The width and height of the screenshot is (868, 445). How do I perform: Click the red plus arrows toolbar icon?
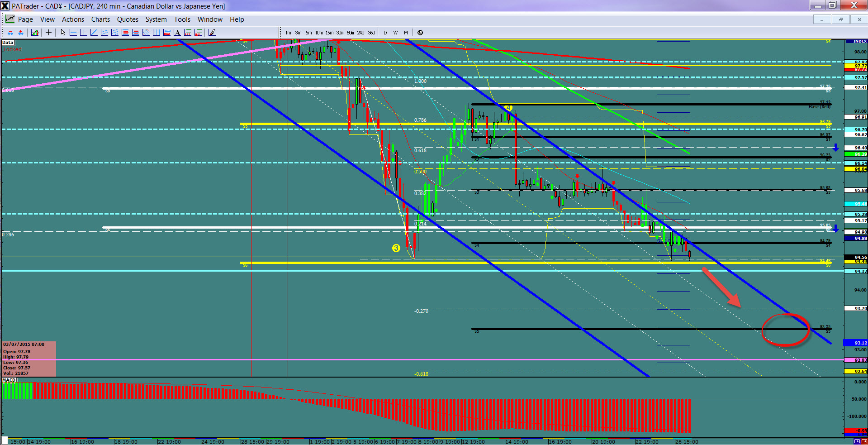tap(21, 32)
